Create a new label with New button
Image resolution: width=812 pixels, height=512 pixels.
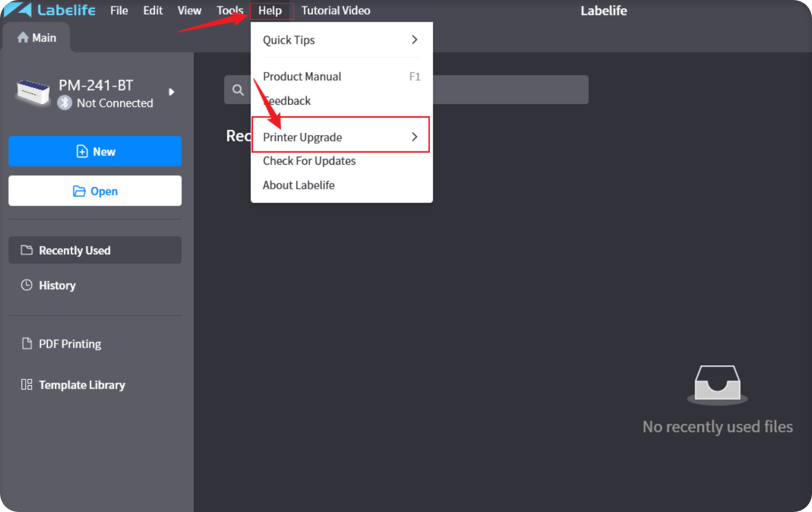95,151
